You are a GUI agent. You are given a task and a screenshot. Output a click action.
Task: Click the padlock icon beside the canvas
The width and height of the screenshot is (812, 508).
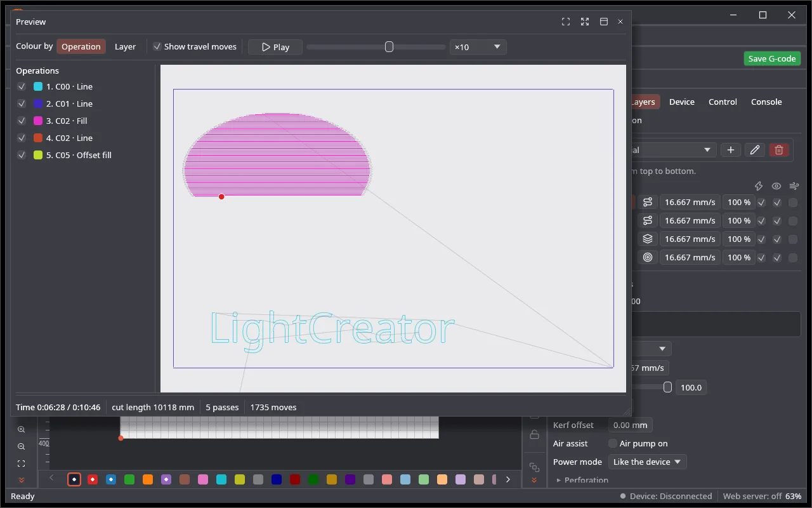pyautogui.click(x=534, y=434)
